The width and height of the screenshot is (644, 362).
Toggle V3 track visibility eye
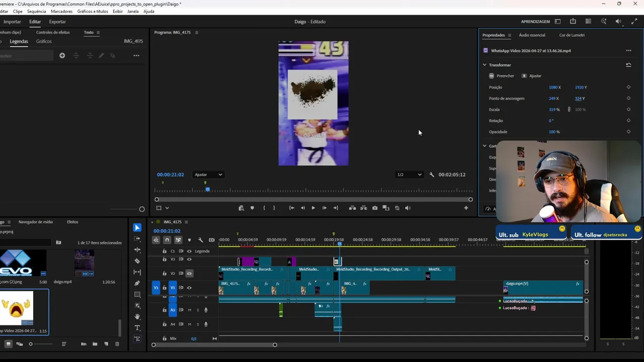pyautogui.click(x=189, y=259)
